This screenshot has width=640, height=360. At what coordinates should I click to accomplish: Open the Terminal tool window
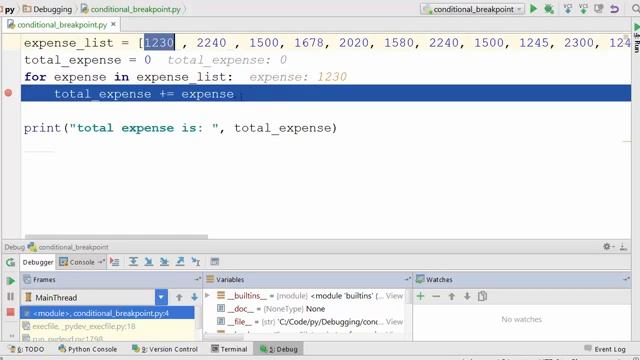coord(229,349)
